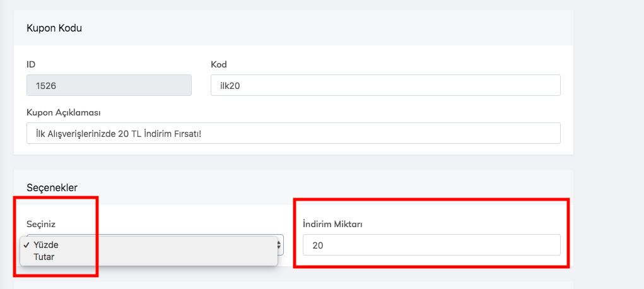Click the disabled ID field showing 1526
This screenshot has height=289, width=644.
pos(108,85)
